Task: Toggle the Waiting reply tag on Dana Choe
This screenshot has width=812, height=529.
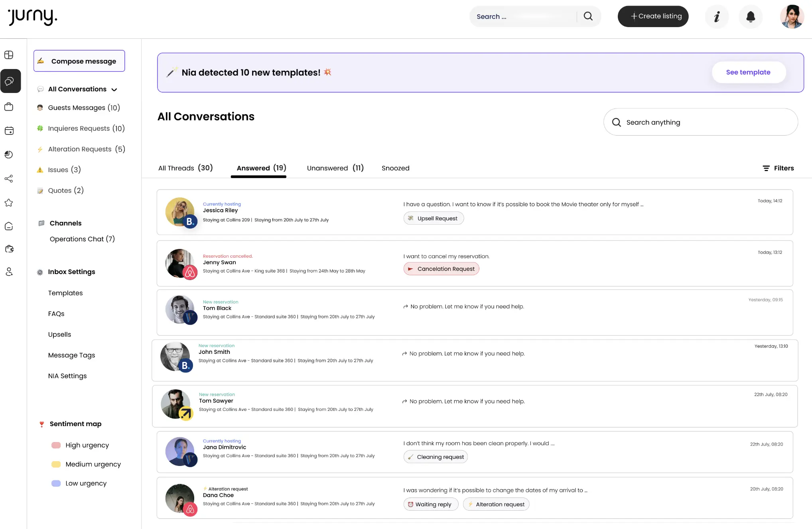Action: (x=431, y=504)
